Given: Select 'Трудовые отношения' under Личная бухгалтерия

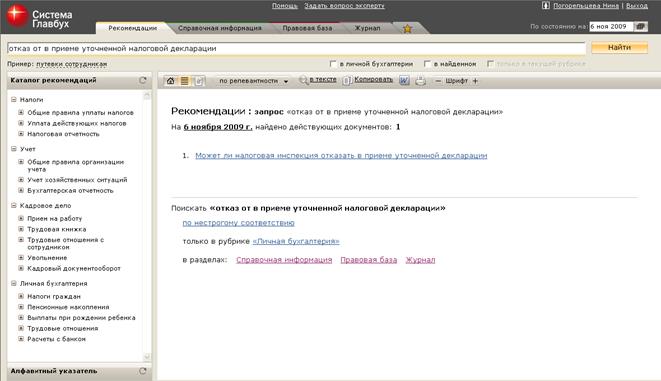Looking at the screenshot, I should pos(63,328).
